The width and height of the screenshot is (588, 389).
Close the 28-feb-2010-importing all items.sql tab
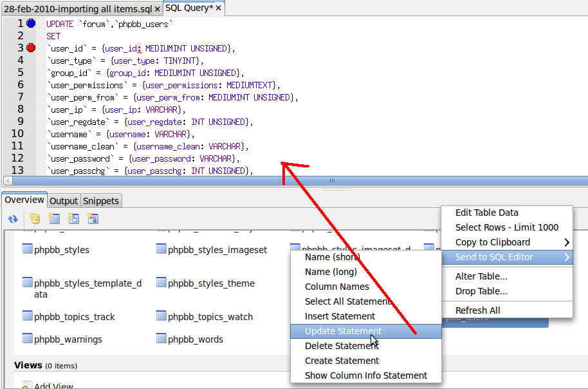157,9
